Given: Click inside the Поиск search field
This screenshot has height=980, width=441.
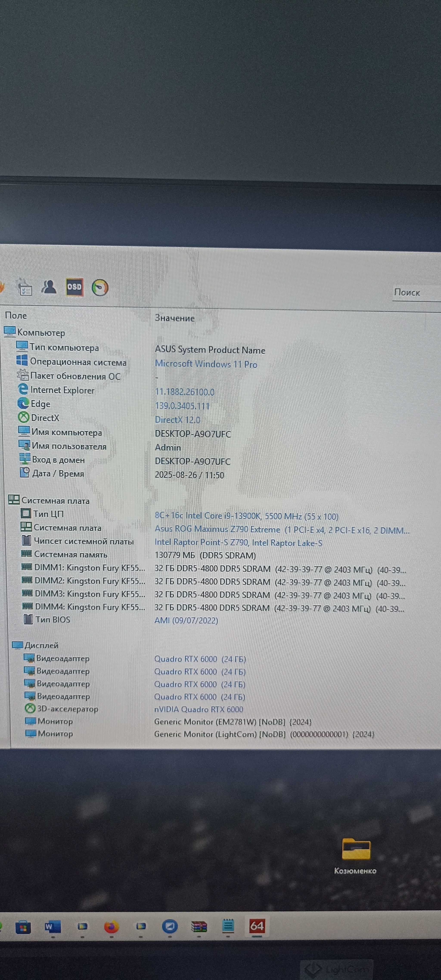Looking at the screenshot, I should (415, 293).
